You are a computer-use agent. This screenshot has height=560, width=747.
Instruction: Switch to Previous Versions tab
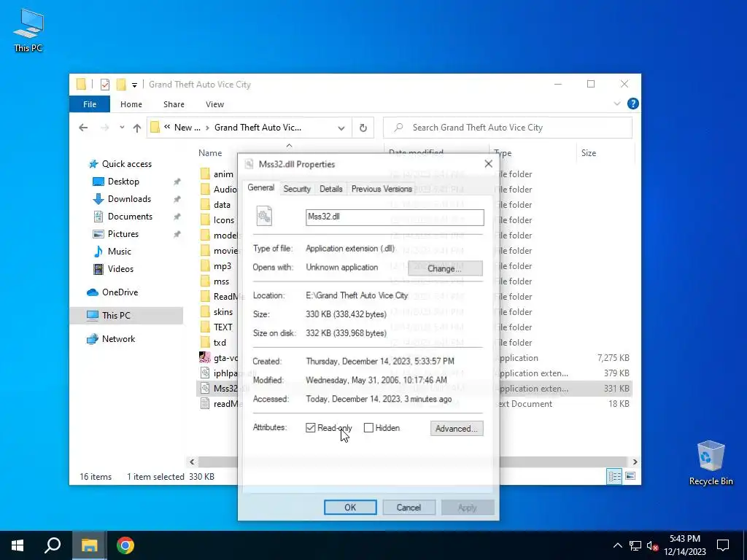pyautogui.click(x=382, y=189)
